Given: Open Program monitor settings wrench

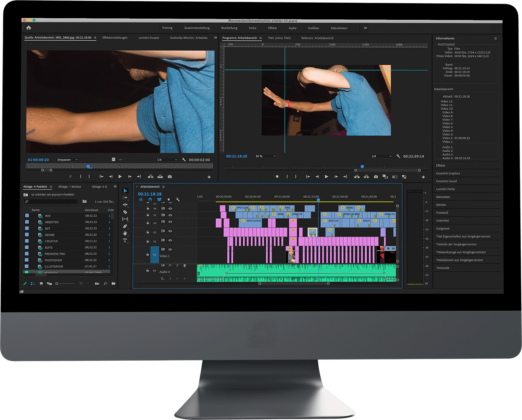Looking at the screenshot, I should click(398, 156).
